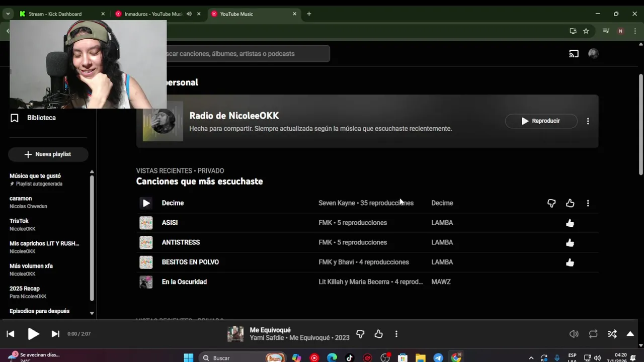The image size is (644, 362).
Task: Open more options for Decime row
Action: tap(588, 203)
